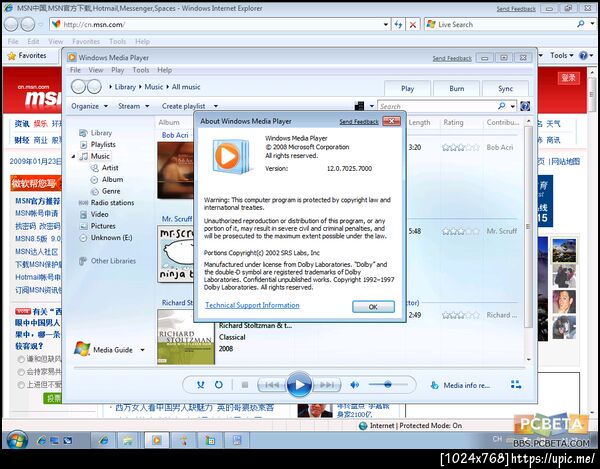The width and height of the screenshot is (600, 469).
Task: Click OK in About Windows Media Player
Action: pyautogui.click(x=373, y=307)
